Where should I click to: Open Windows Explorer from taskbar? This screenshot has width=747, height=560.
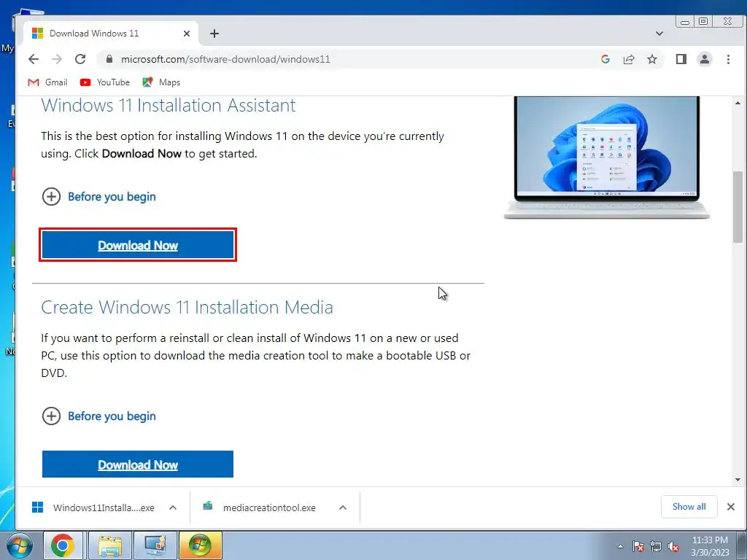click(x=110, y=545)
